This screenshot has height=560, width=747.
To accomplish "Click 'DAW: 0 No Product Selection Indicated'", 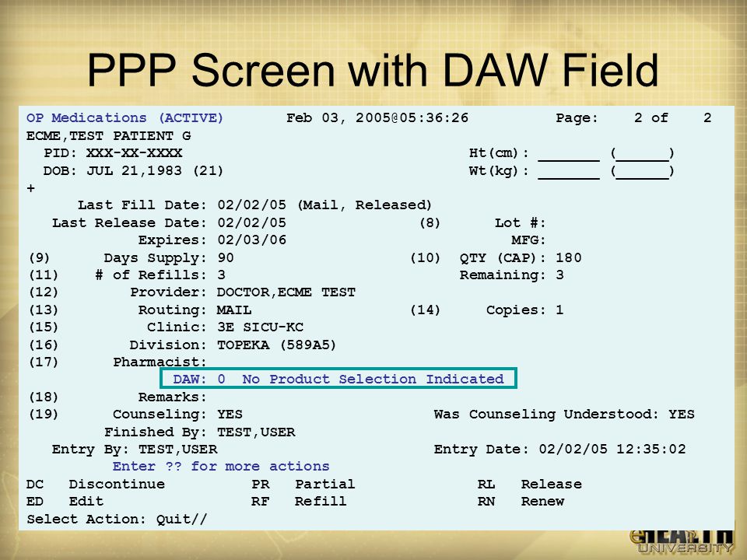I will (338, 379).
